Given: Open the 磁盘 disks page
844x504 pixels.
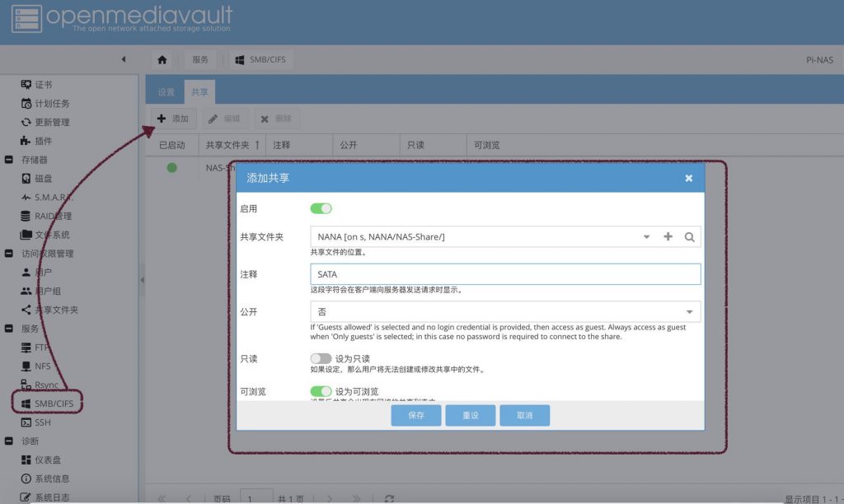Looking at the screenshot, I should click(x=36, y=178).
